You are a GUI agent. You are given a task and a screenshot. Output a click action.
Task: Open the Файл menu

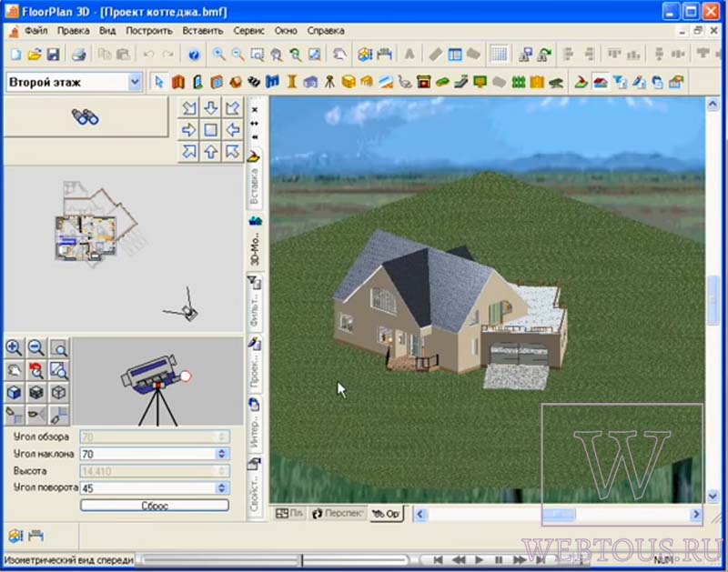[x=35, y=31]
